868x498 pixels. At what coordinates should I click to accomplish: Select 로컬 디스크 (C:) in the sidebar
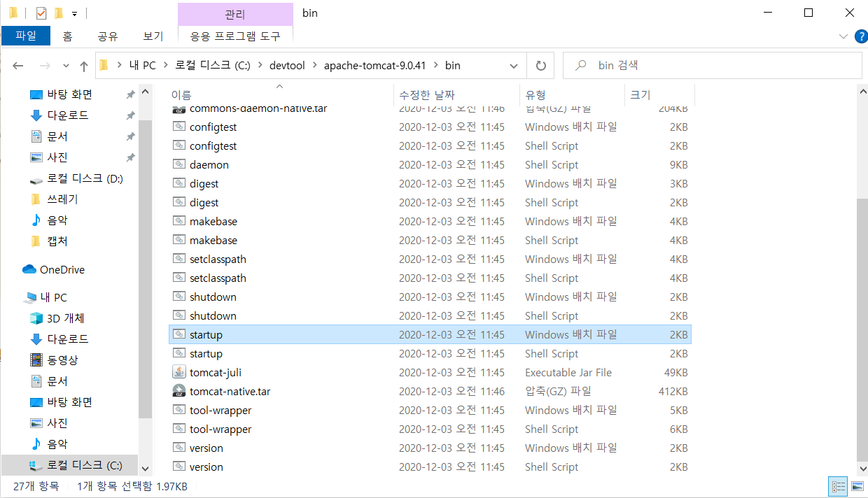(84, 465)
